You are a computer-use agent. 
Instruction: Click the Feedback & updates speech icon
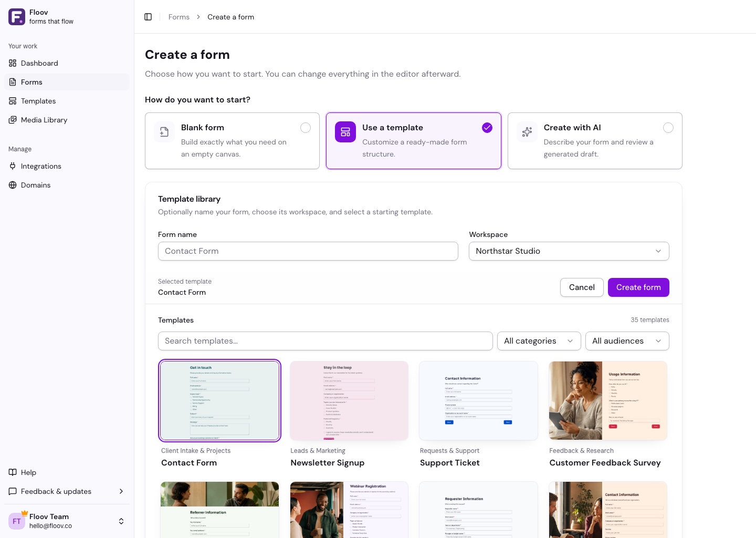click(13, 491)
